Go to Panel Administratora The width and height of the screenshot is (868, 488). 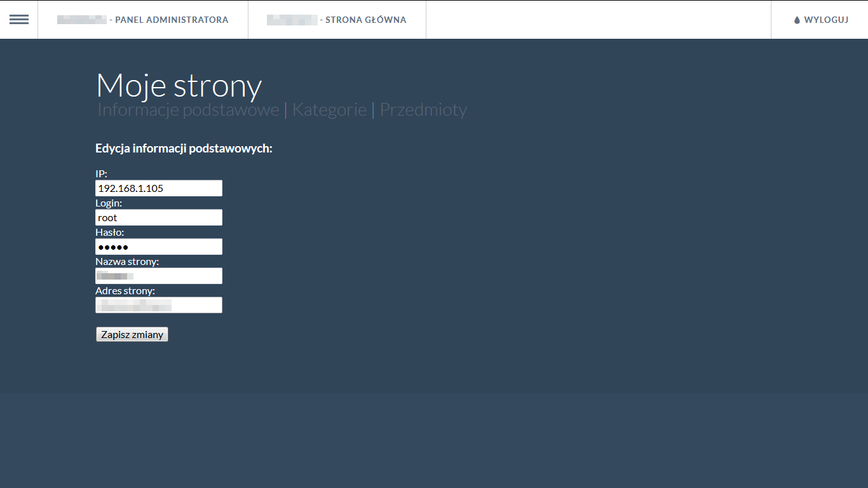pos(143,20)
